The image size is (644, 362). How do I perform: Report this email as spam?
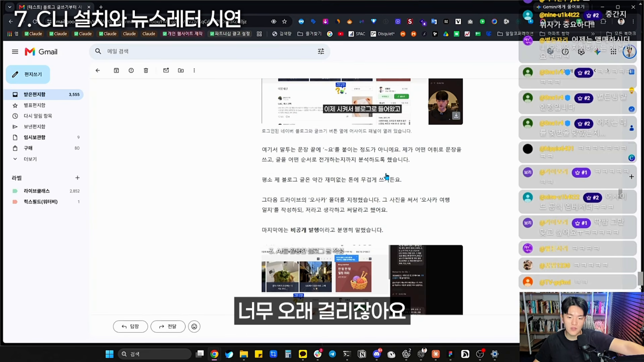pos(131,70)
